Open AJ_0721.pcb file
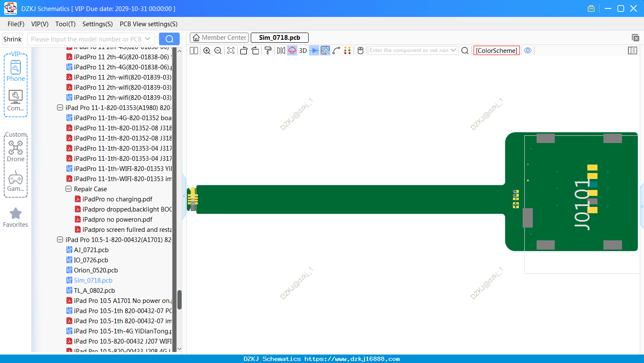 coord(87,250)
